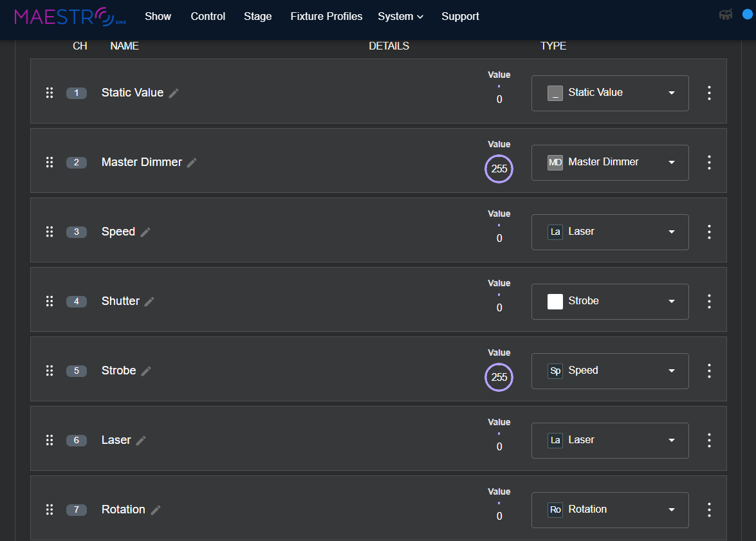This screenshot has height=541, width=756.
Task: Click channel number badge 7
Action: coord(76,509)
